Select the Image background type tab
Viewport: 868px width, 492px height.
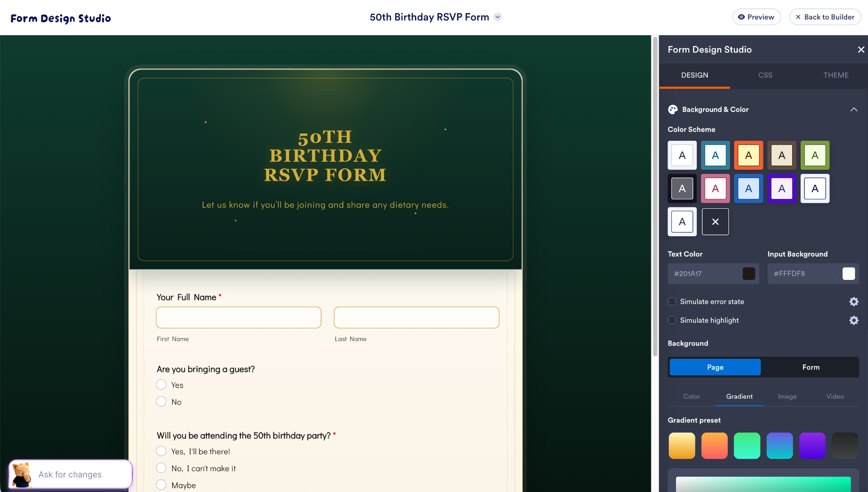tap(787, 397)
